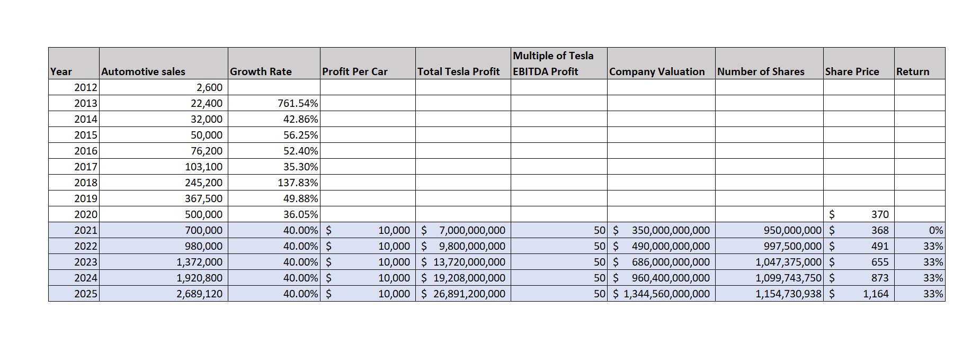Select share price 491

pyautogui.click(x=859, y=246)
